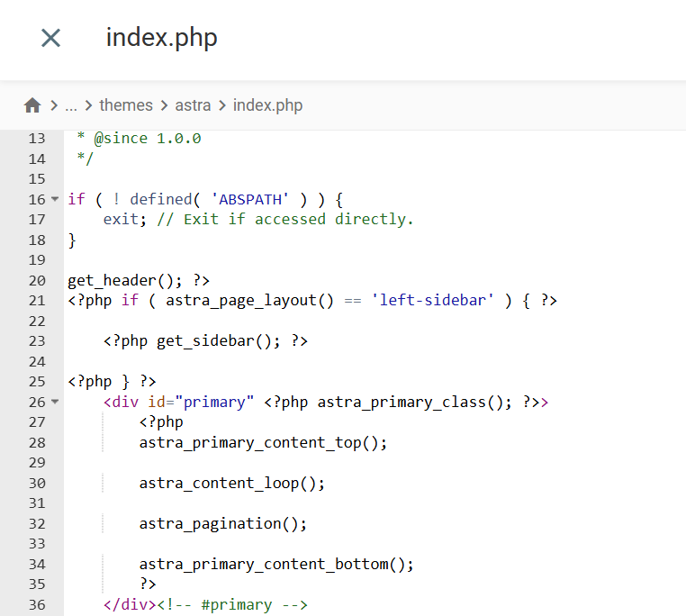Navigate to the astra folder breadcrumb

tap(193, 105)
